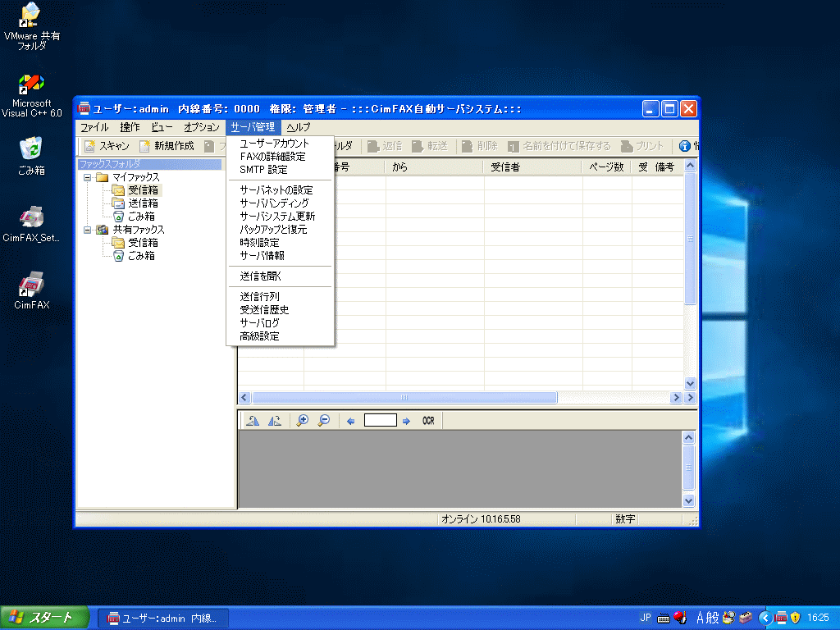Click ユーザー:admin taskbar window button
Viewport: 840px width, 630px height.
point(163,619)
